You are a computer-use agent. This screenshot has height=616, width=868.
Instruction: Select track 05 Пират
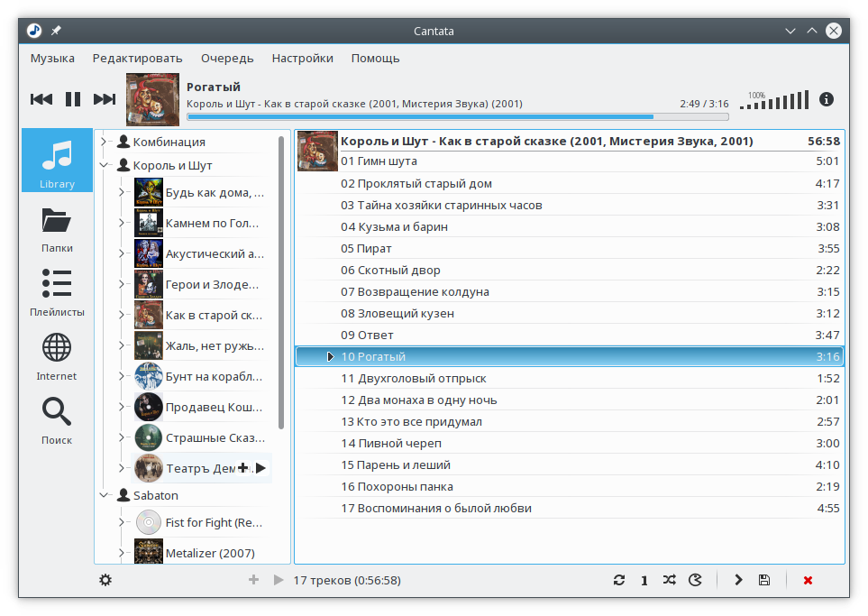point(571,248)
